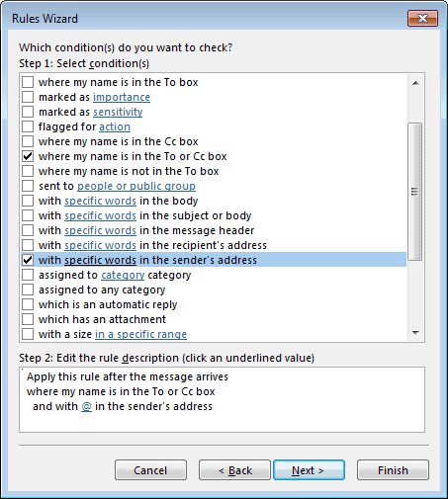448x499 pixels.
Task: Go to previous step with < Back
Action: [x=234, y=470]
